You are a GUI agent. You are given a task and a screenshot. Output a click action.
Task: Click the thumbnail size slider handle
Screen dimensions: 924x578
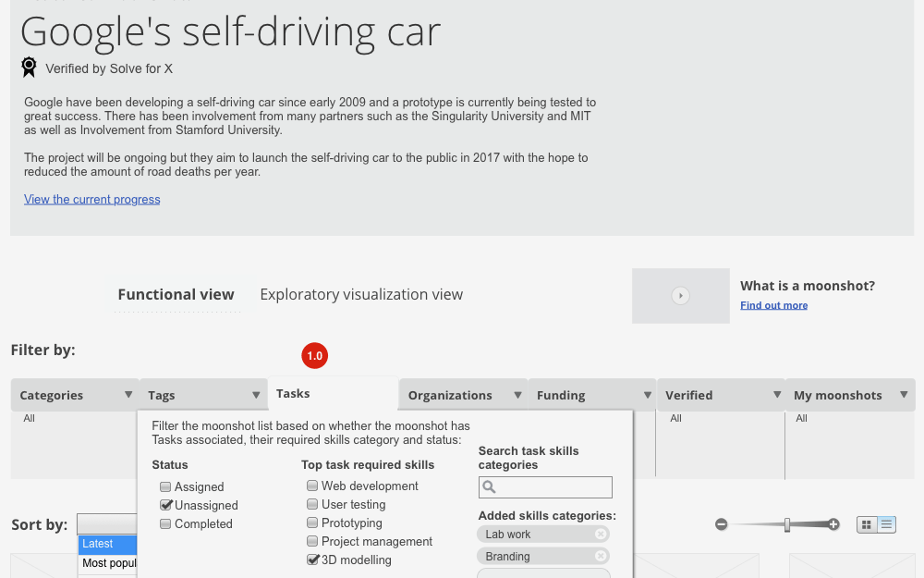point(787,524)
